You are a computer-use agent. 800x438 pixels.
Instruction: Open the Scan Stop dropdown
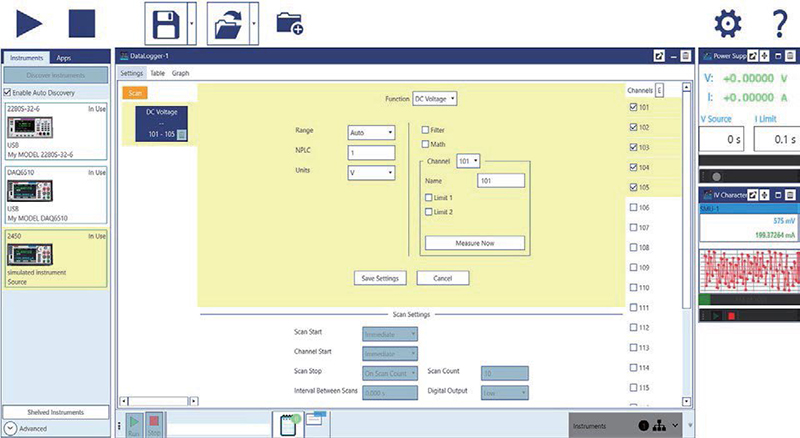390,373
